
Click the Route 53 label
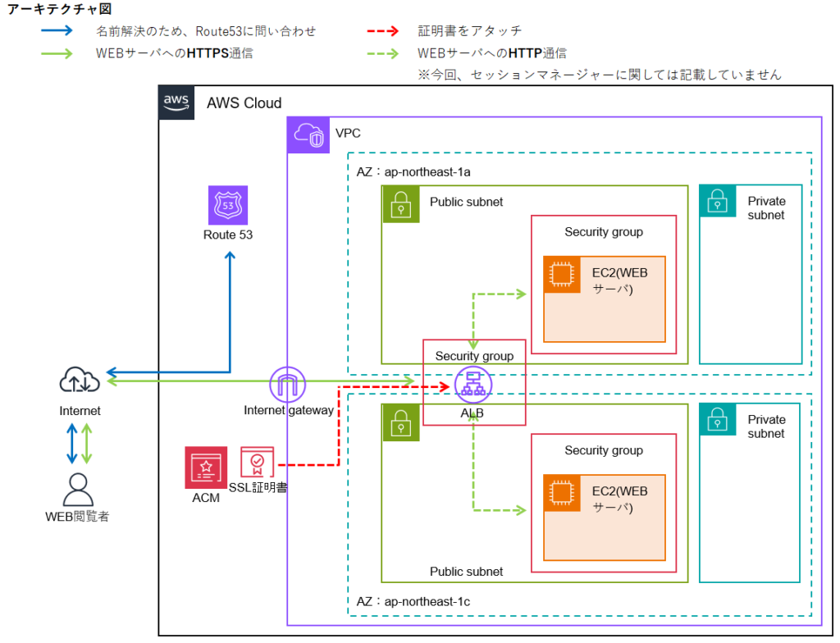click(228, 235)
